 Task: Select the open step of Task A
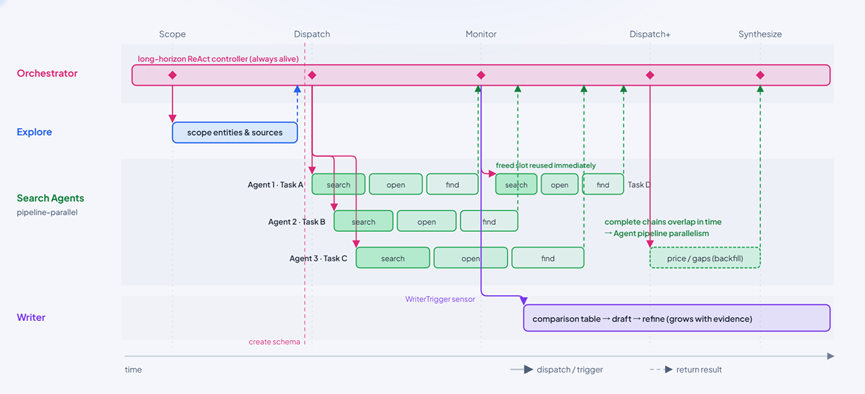tap(396, 184)
